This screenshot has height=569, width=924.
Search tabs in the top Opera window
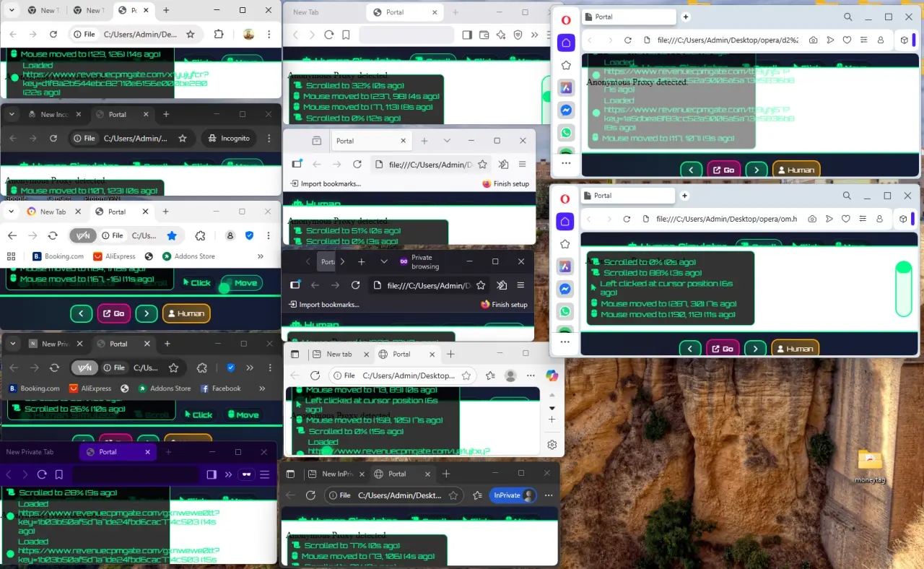pos(848,17)
